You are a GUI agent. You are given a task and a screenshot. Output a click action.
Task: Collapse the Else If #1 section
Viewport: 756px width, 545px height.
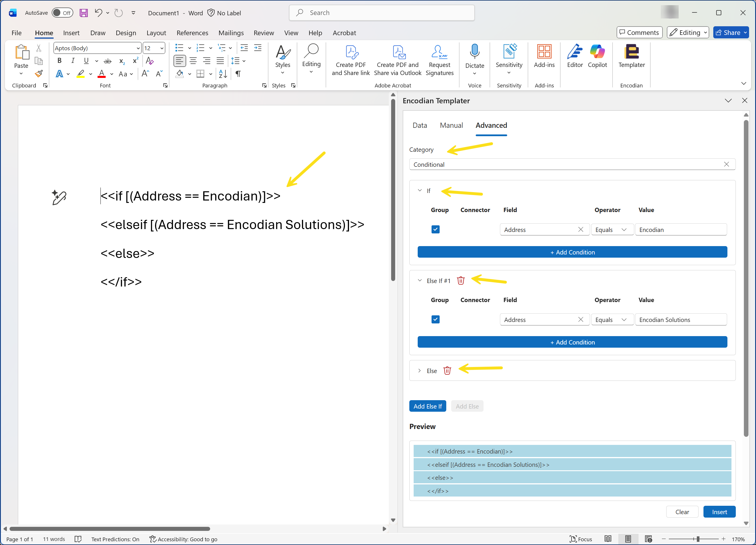point(420,280)
